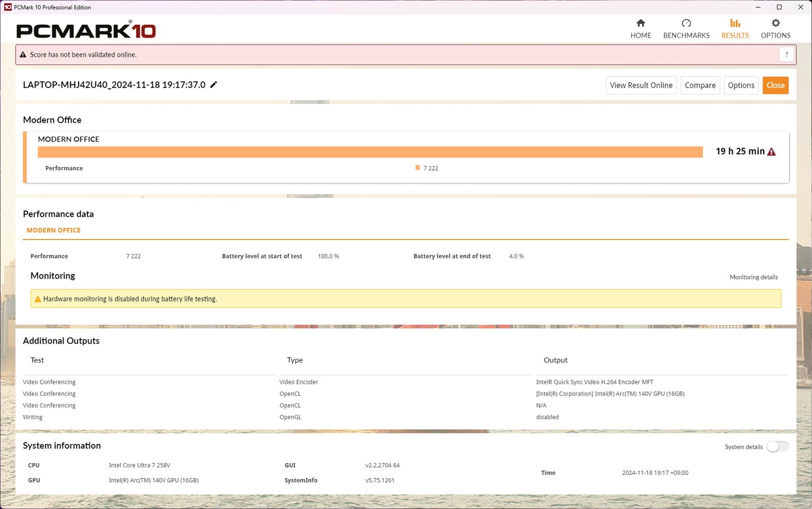Screen dimensions: 812x509
Task: Click the hardware monitoring warning icon
Action: pos(38,299)
